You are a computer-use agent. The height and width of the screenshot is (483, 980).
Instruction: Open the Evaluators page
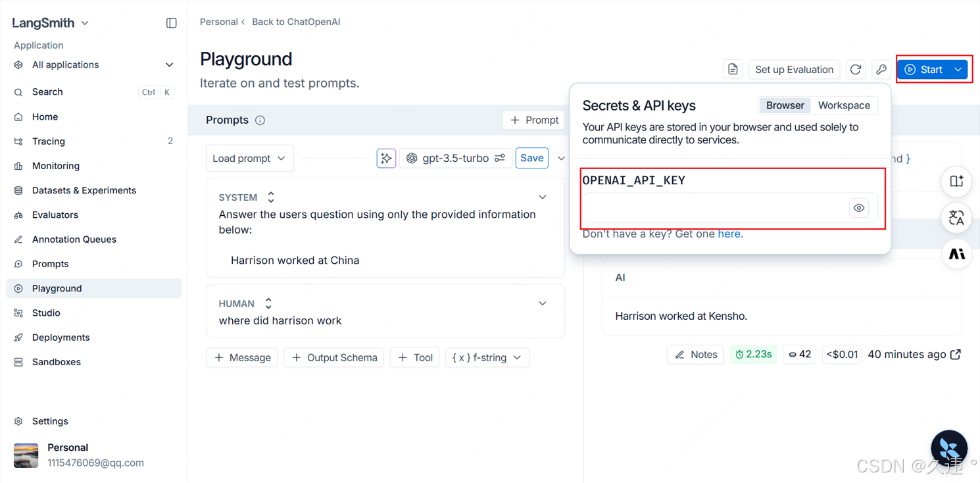click(93, 215)
